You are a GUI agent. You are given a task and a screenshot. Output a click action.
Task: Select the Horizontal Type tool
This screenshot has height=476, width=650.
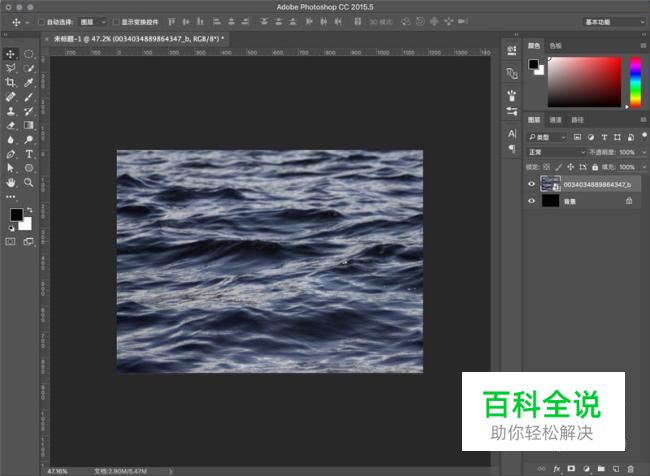[x=29, y=155]
